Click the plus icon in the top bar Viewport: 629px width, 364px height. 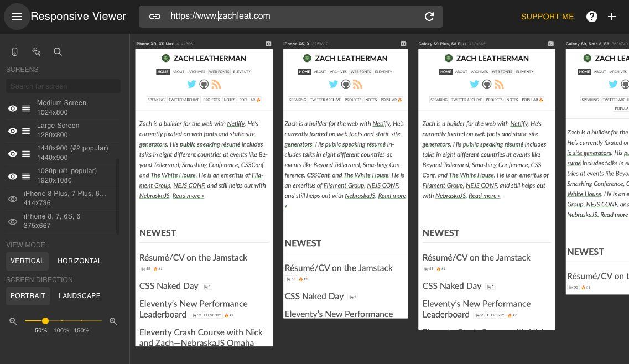[x=612, y=17]
